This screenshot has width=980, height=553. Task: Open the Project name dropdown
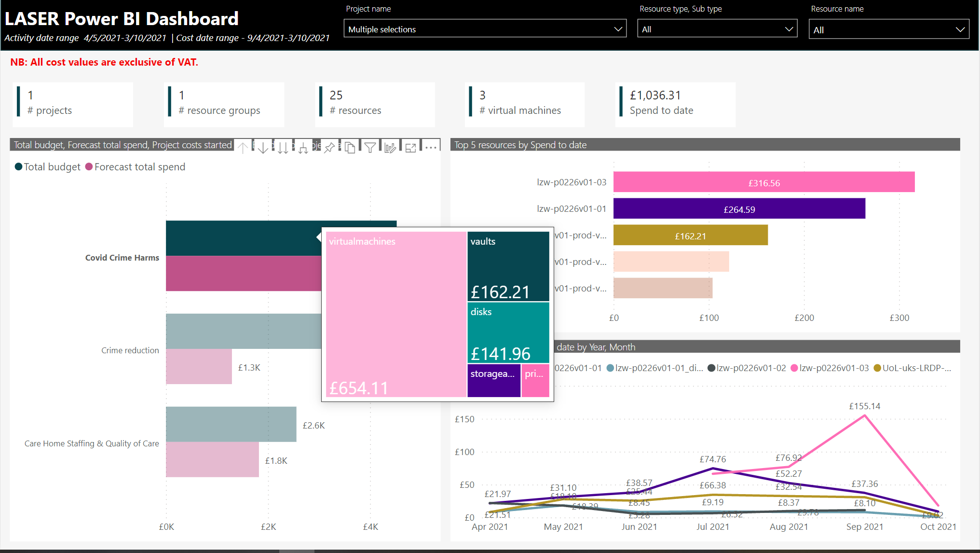(485, 29)
